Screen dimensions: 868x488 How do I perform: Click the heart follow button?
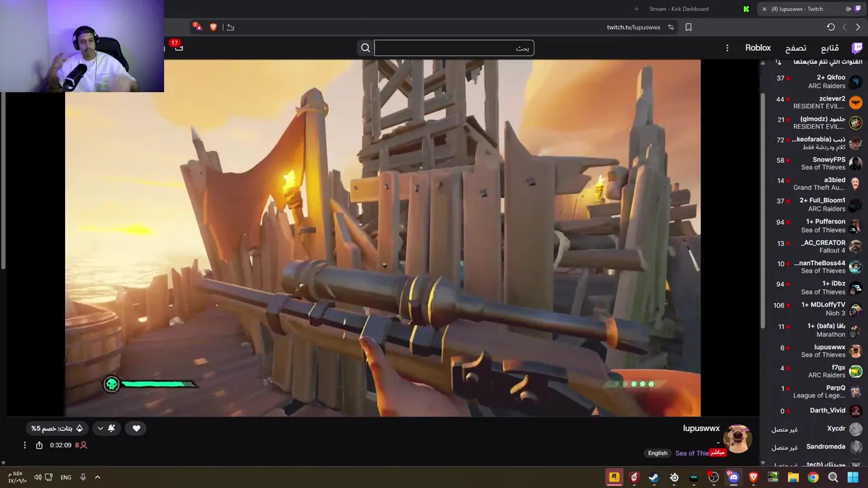click(x=136, y=428)
